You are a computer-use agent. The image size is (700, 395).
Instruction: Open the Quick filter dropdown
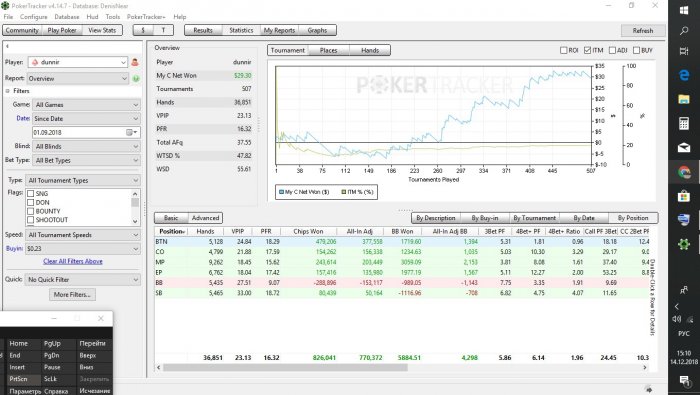[83, 280]
